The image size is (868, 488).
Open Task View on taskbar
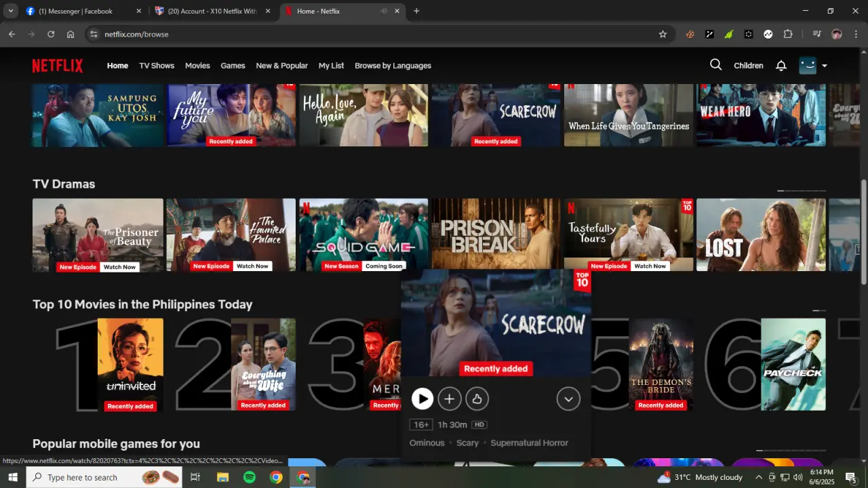[x=195, y=477]
